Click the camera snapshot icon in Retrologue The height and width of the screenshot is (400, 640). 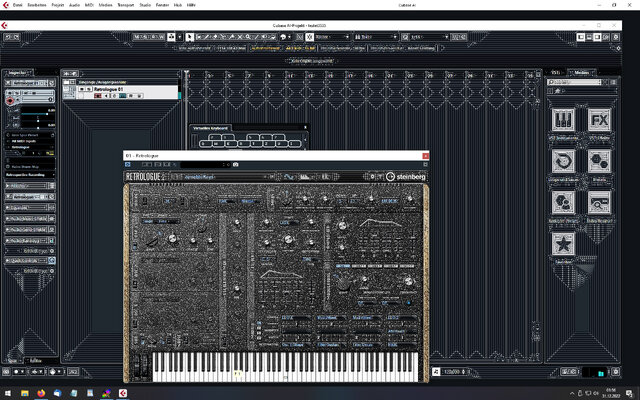236,164
